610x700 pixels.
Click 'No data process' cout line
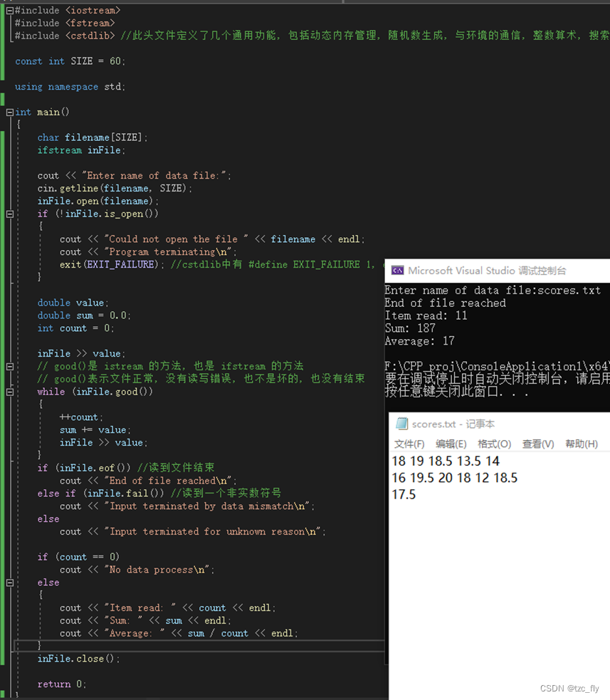(137, 570)
